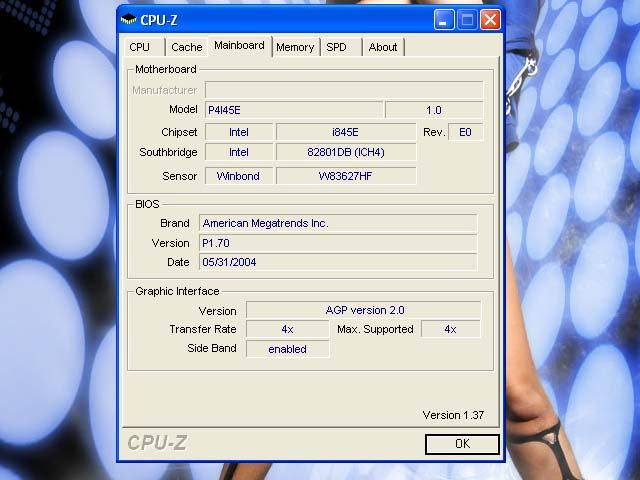
Task: Click the Side Band label
Action: (212, 348)
